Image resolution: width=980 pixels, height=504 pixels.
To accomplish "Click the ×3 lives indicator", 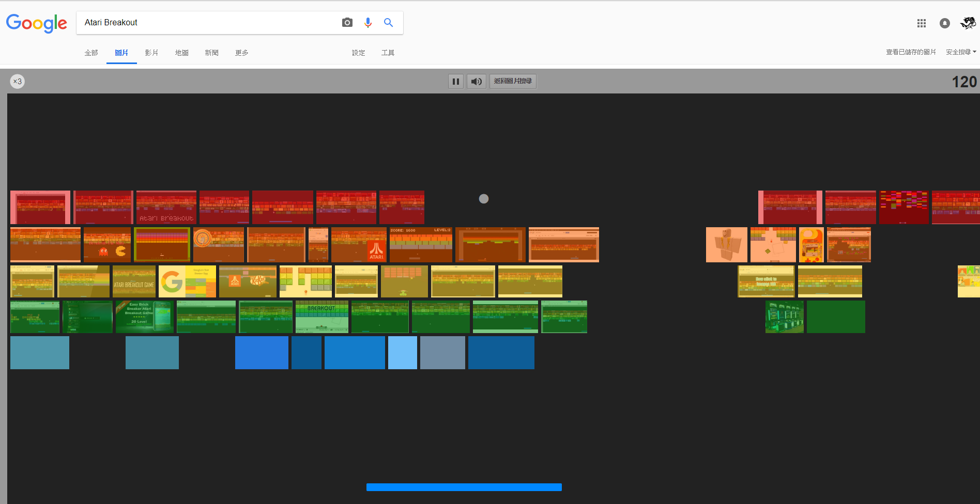I will pyautogui.click(x=18, y=82).
